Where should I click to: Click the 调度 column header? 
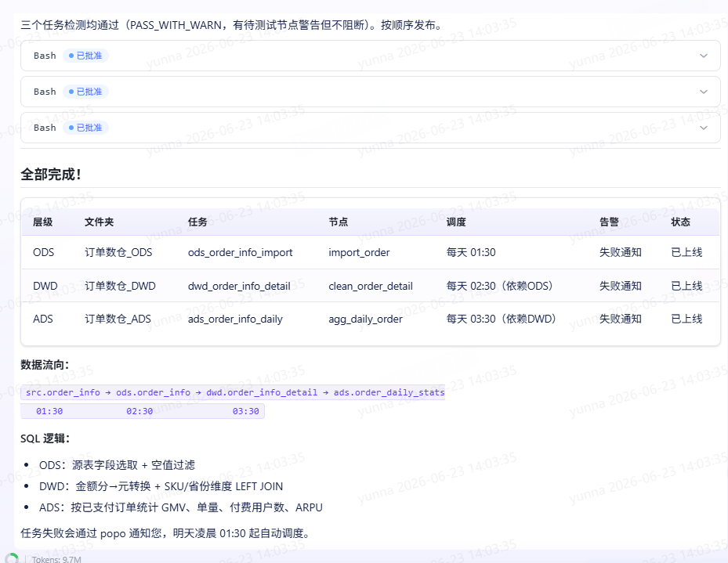(x=456, y=222)
